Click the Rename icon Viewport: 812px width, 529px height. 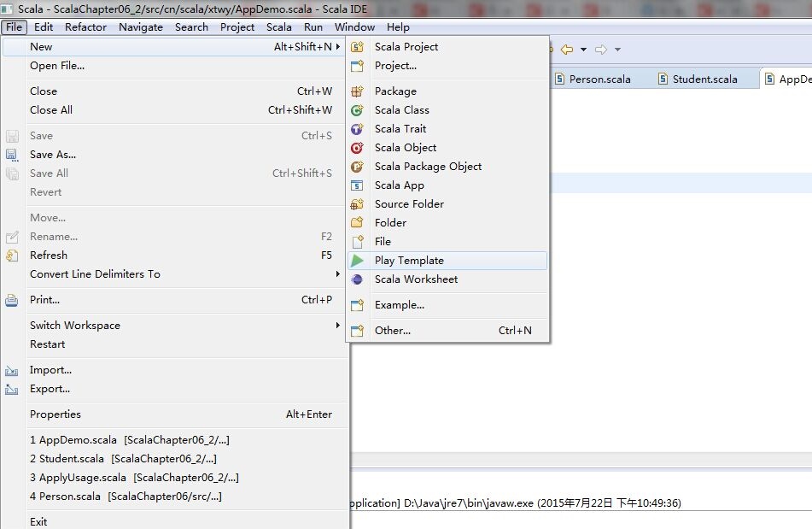pos(12,237)
